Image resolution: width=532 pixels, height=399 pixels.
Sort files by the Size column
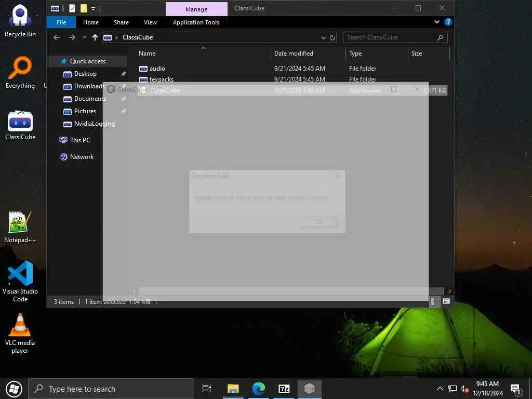point(416,54)
